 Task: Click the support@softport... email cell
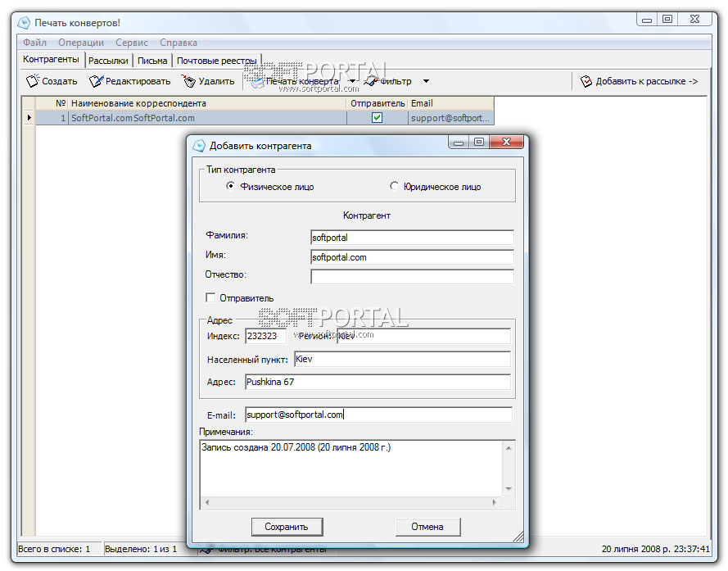tap(450, 117)
